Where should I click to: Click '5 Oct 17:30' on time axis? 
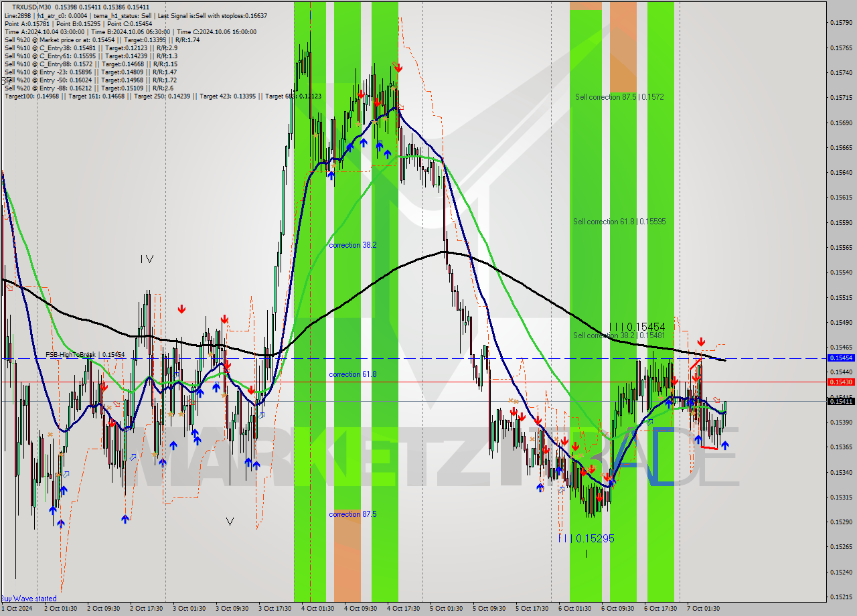coord(532,609)
